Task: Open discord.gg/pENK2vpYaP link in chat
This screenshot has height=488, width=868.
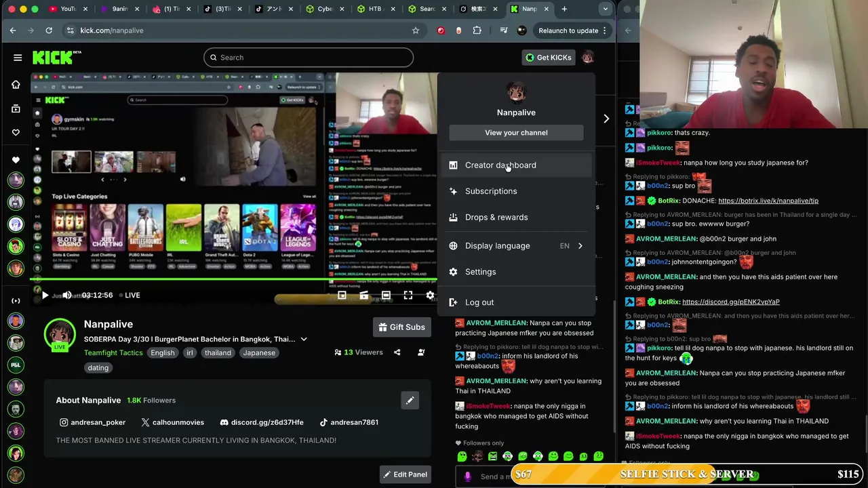Action: (x=731, y=302)
